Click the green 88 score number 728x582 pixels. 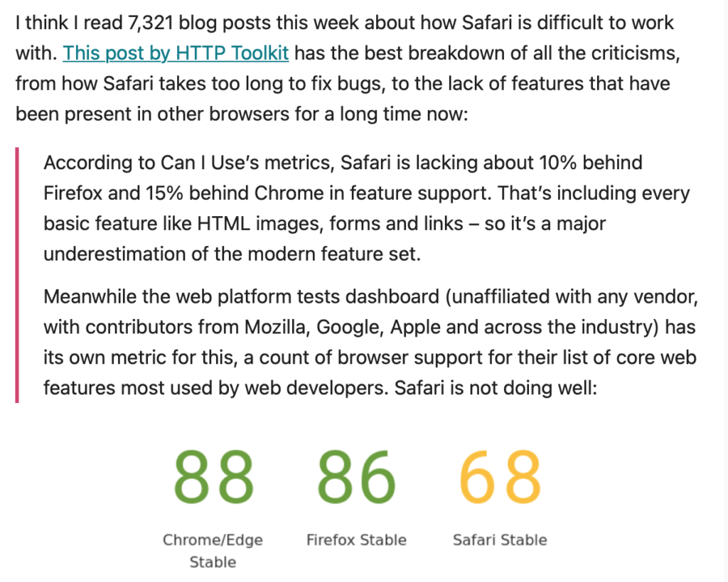click(x=213, y=477)
